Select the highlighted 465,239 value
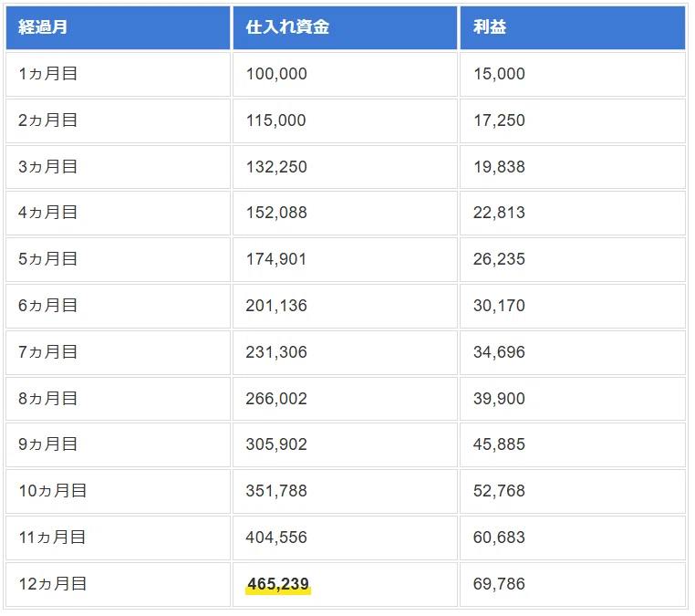This screenshot has height=616, width=695. point(278,584)
